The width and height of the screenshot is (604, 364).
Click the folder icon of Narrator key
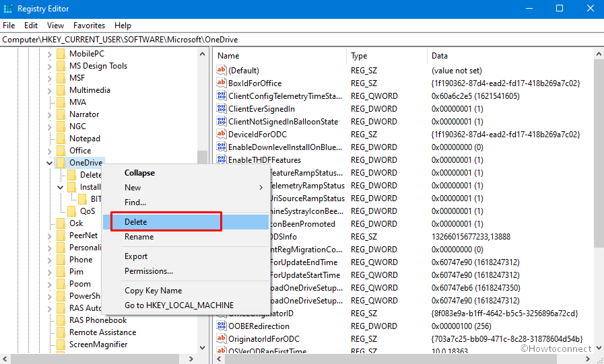[61, 114]
